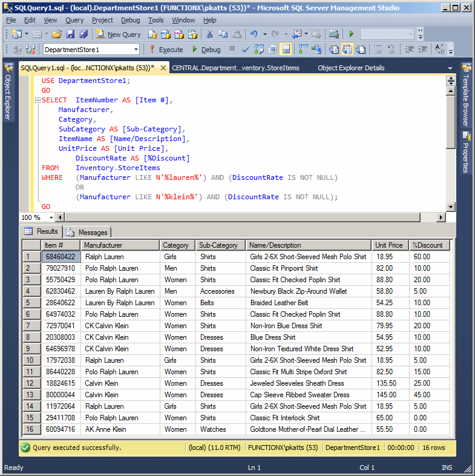Click the Decrease Indent icon

pyautogui.click(x=410, y=49)
